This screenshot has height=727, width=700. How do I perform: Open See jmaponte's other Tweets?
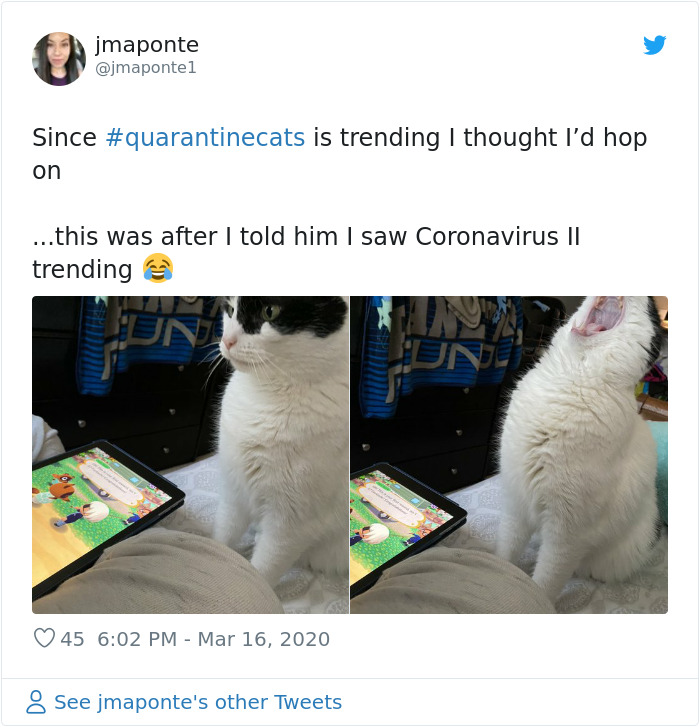(198, 702)
